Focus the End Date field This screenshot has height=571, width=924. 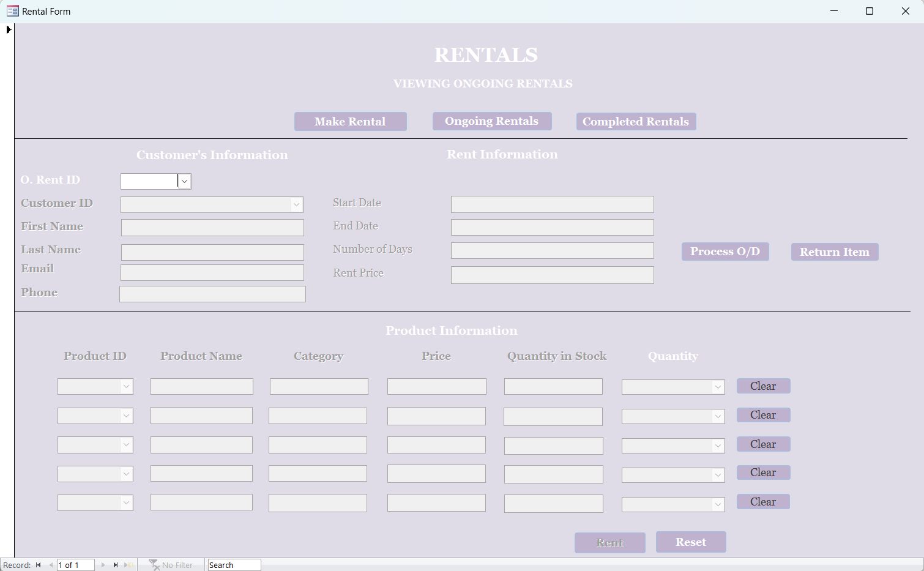point(552,228)
